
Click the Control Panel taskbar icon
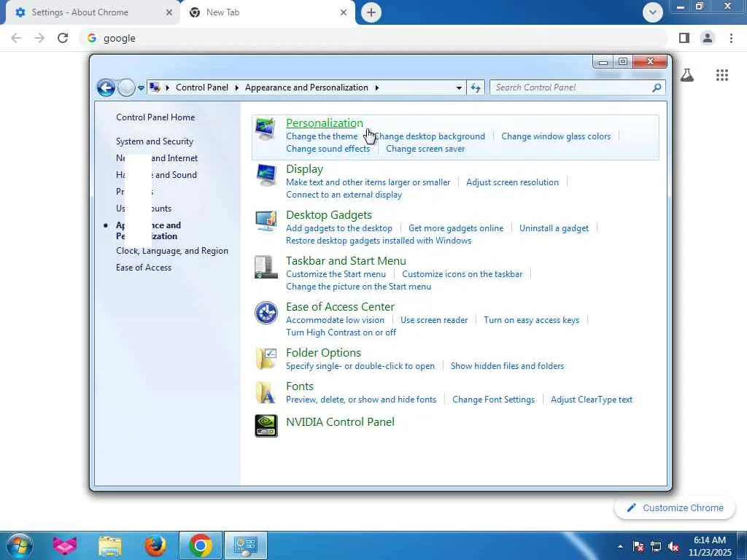(x=246, y=545)
